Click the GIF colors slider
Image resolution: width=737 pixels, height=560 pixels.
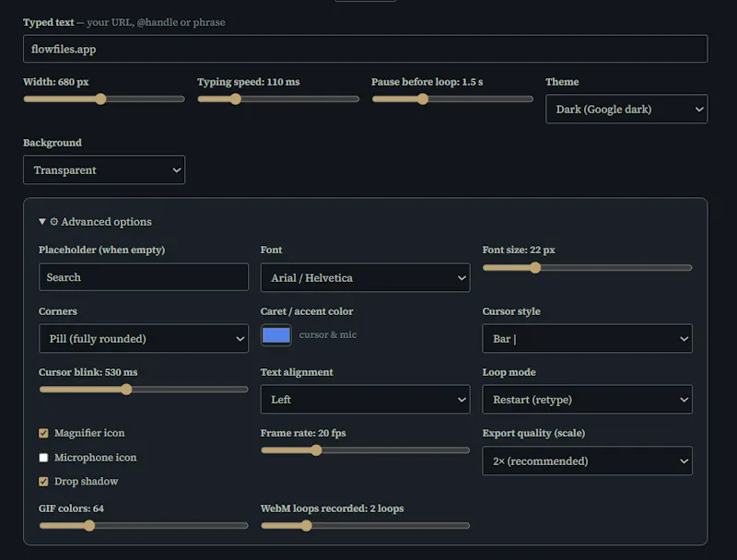coord(144,526)
